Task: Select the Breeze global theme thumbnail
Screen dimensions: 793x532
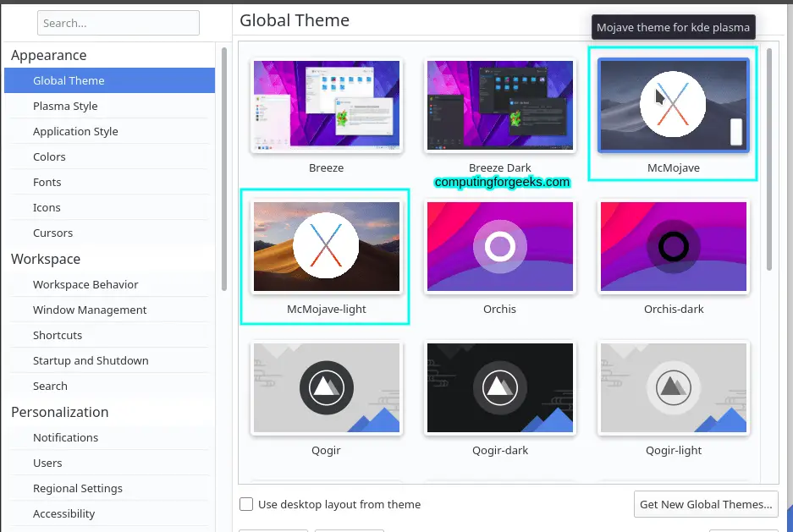Action: coord(326,105)
